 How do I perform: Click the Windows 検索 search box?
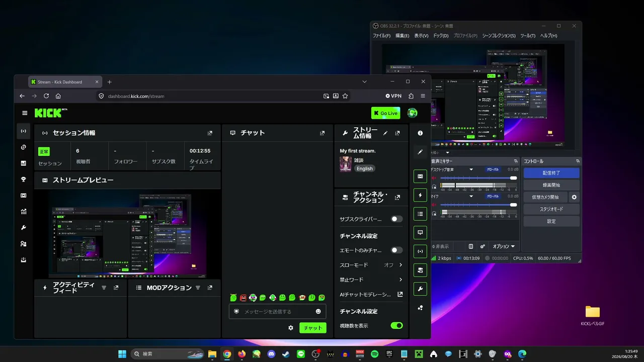click(x=169, y=354)
